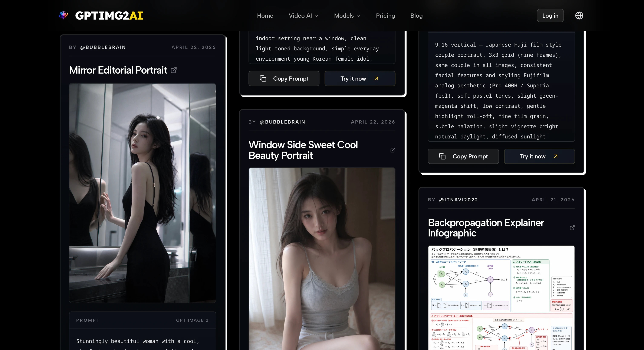This screenshot has width=644, height=350.
Task: Open the Window Side Sweet Cool Beauty Portrait image
Action: [322, 257]
